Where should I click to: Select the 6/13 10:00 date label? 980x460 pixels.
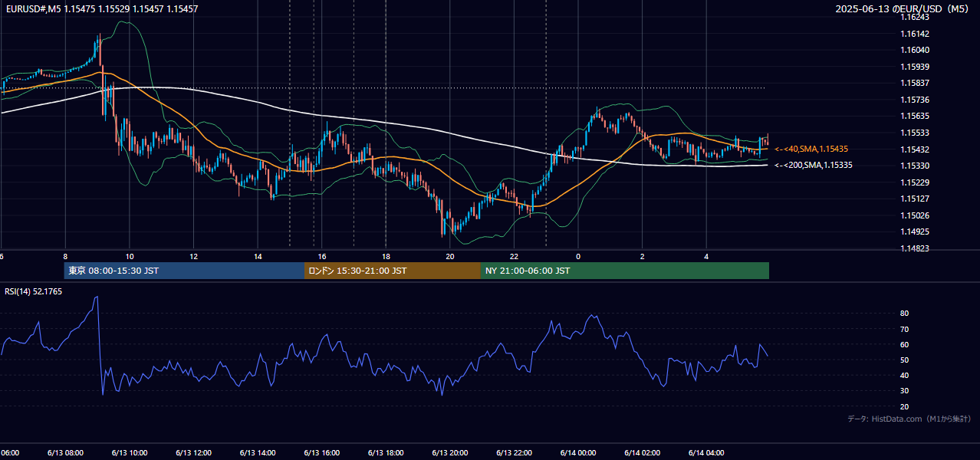(x=130, y=453)
